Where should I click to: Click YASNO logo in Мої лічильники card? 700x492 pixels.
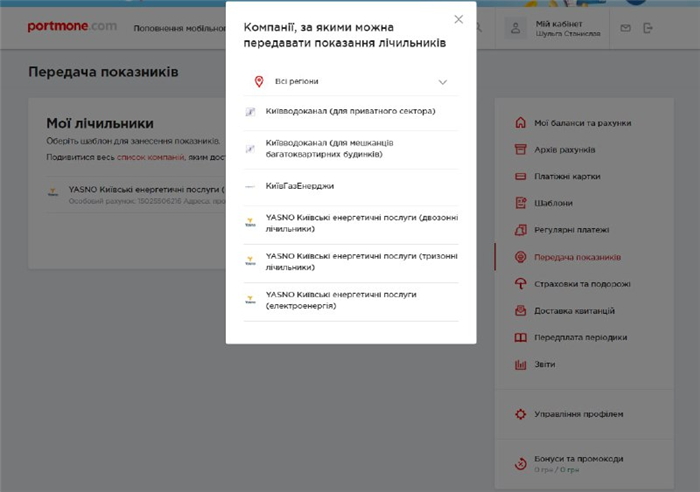[x=53, y=192]
